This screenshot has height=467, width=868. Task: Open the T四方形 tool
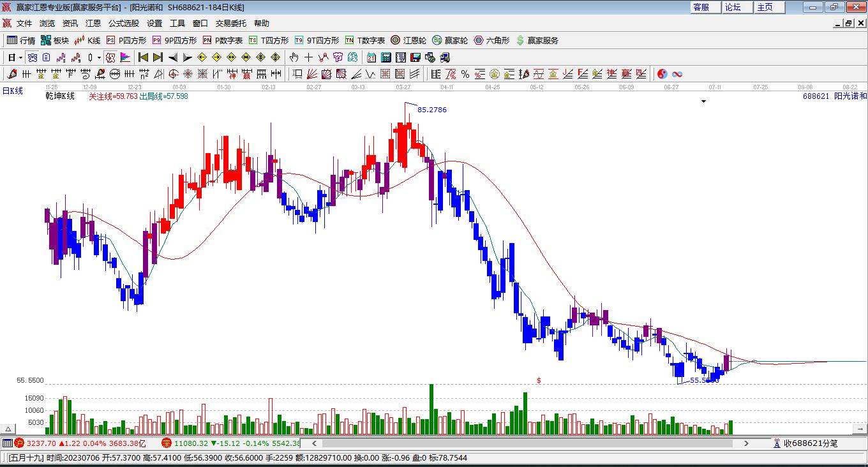coord(269,40)
